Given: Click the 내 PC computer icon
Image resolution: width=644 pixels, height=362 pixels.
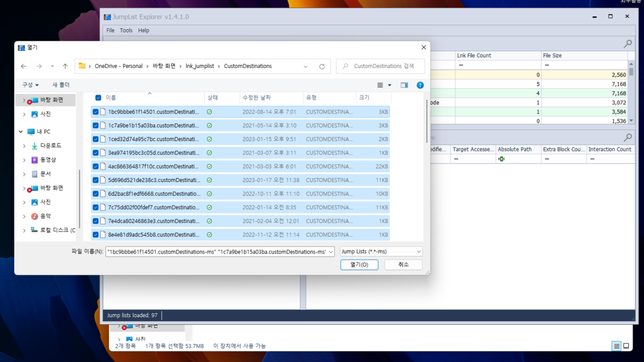Looking at the screenshot, I should pyautogui.click(x=31, y=132).
